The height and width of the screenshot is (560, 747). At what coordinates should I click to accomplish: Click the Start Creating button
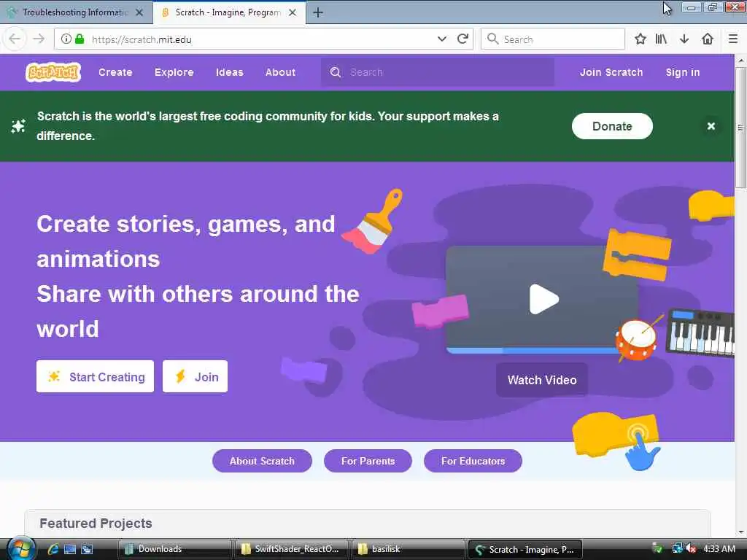click(96, 377)
